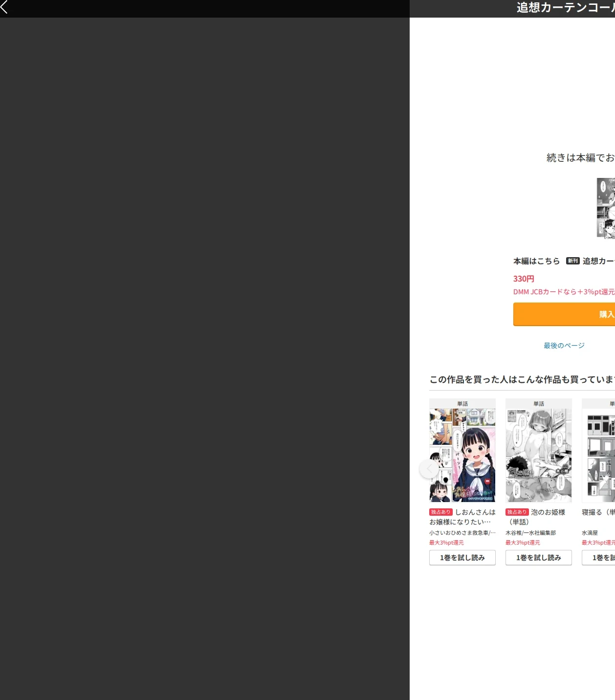The width and height of the screenshot is (615, 700).
Task: Open author link 水滴屋
Action: [x=590, y=533]
